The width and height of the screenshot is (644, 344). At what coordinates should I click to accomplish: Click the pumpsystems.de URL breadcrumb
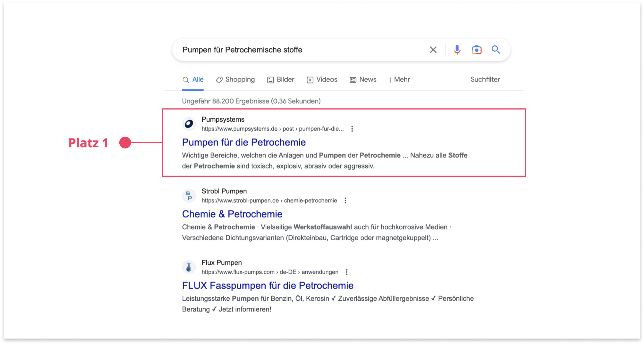[x=273, y=129]
